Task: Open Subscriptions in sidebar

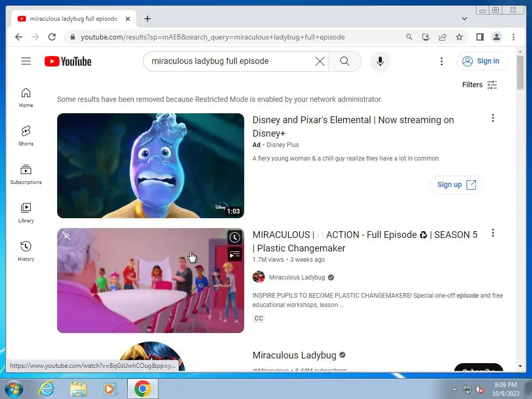Action: point(26,175)
